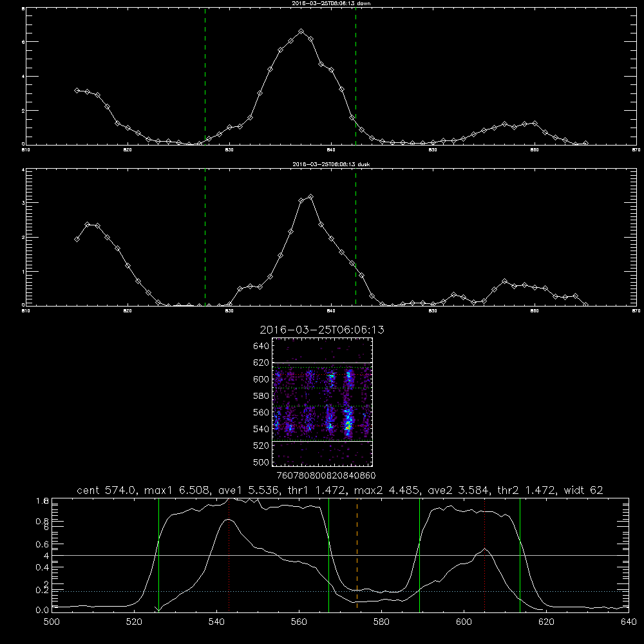Click the 'max2 4.485' value
The image size is (644, 644).
388,490
